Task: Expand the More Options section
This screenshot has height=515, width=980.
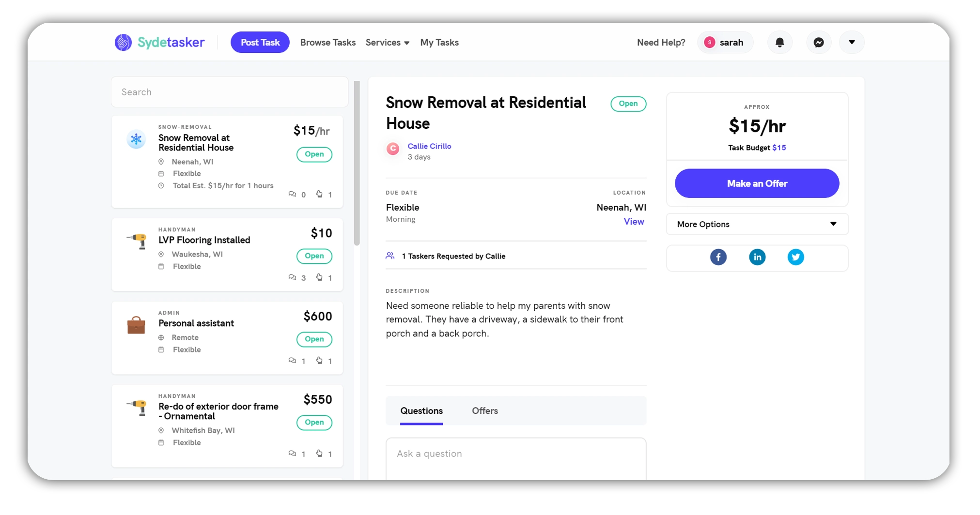Action: pyautogui.click(x=757, y=224)
